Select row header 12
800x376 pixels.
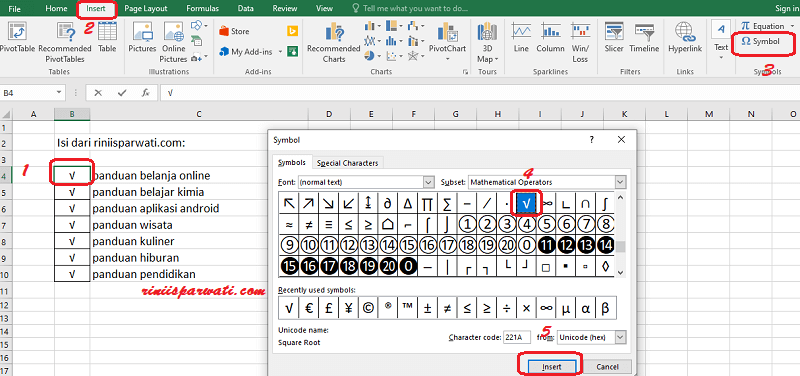click(x=6, y=305)
